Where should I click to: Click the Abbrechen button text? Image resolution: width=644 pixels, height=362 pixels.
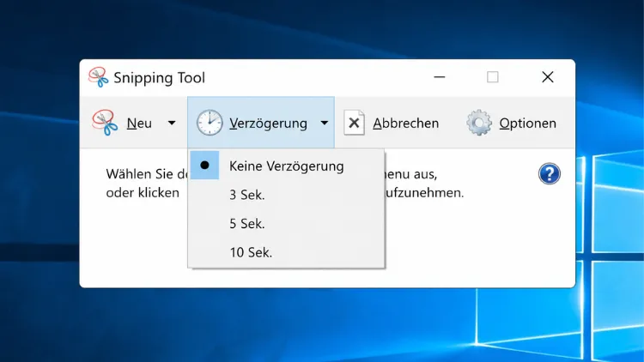[406, 124]
